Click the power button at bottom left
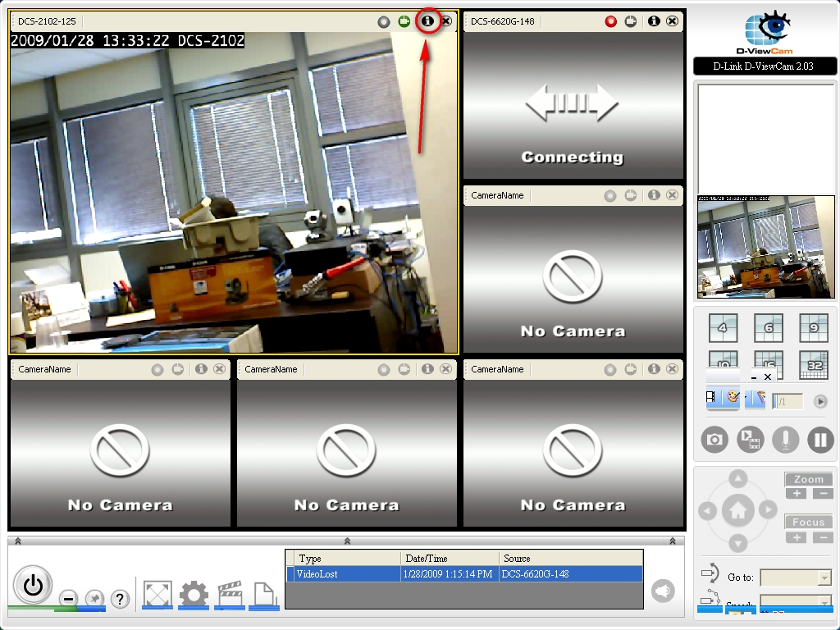The height and width of the screenshot is (630, 840). click(33, 585)
